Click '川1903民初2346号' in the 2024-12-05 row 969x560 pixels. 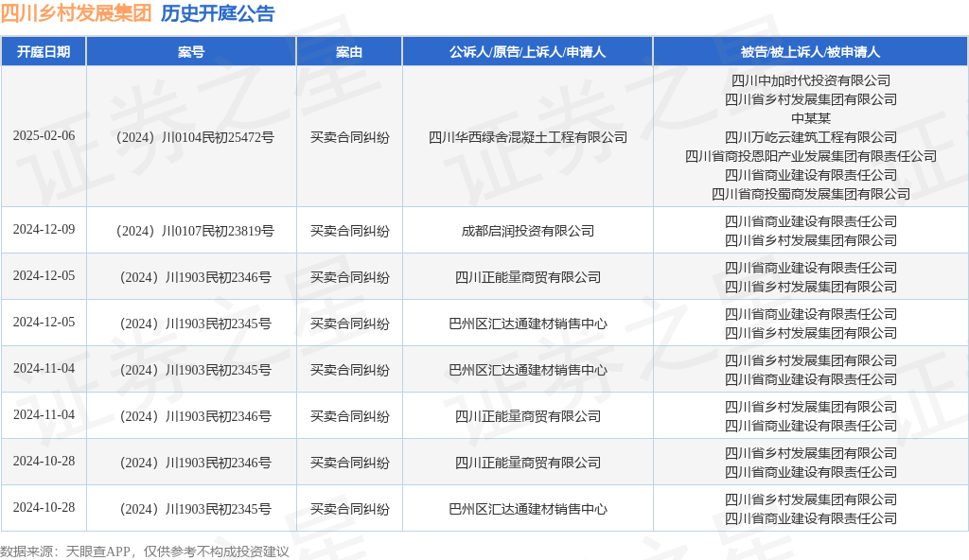tap(219, 277)
